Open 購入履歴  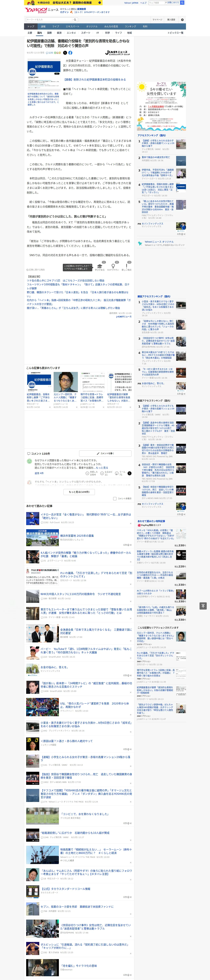pos(171,20)
